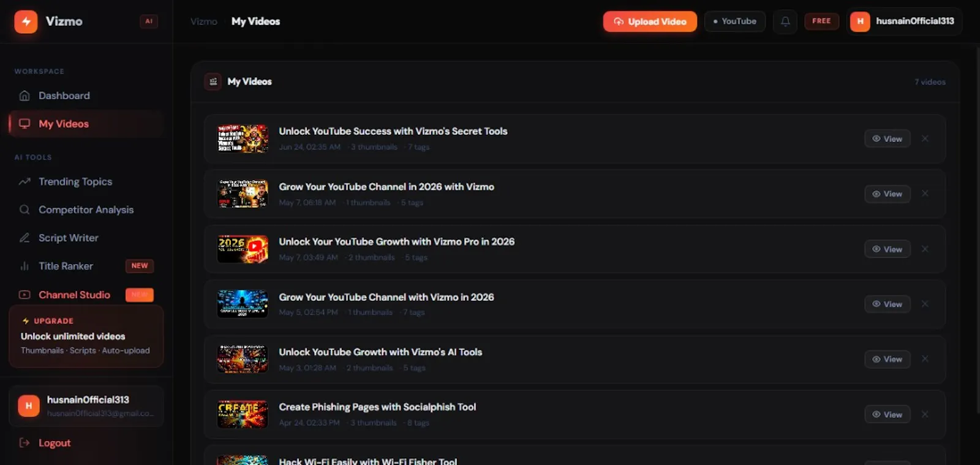
Task: View Create Phishing Pages with Socialphish Tool
Action: point(887,415)
